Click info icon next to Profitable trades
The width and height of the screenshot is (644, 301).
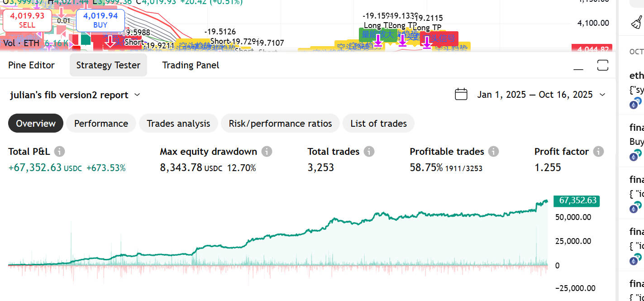(494, 152)
